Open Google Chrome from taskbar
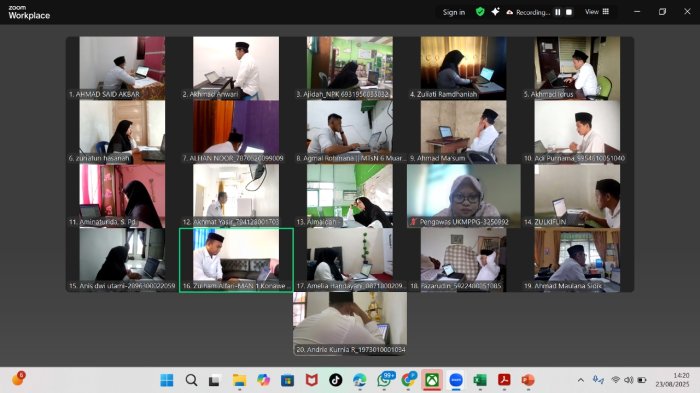Viewport: 700px width, 393px height. (x=408, y=380)
